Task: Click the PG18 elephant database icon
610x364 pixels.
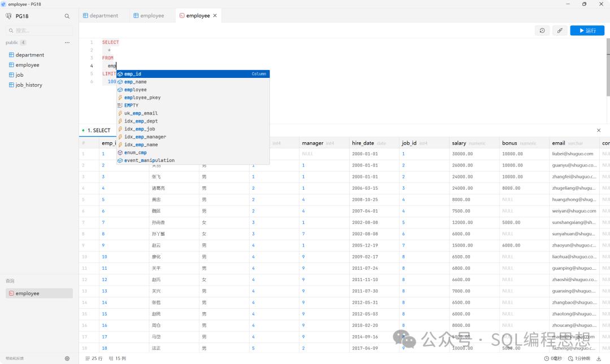Action: point(8,16)
